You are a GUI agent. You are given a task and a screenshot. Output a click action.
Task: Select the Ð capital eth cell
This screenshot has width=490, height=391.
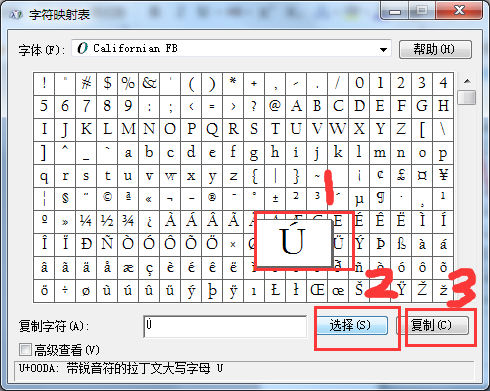(x=86, y=244)
